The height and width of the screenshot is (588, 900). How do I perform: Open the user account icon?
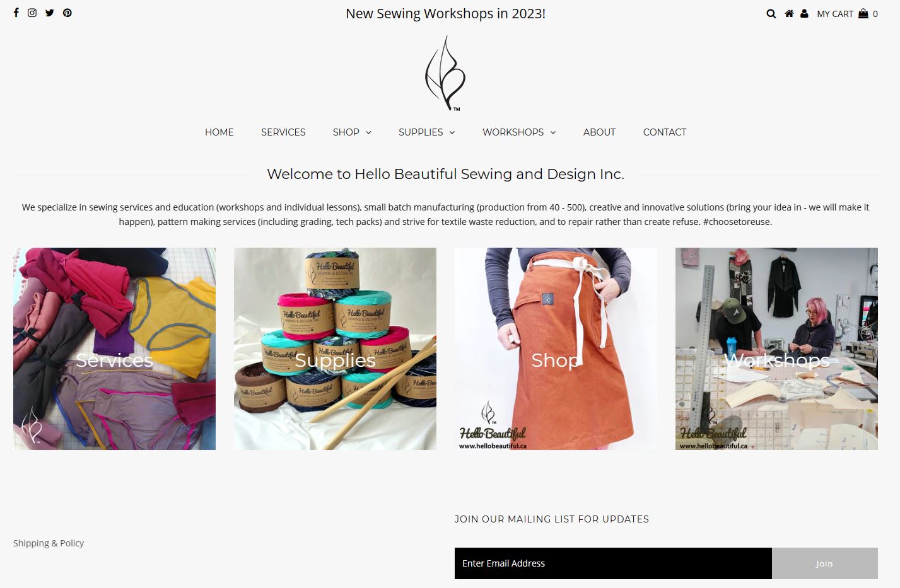point(804,13)
